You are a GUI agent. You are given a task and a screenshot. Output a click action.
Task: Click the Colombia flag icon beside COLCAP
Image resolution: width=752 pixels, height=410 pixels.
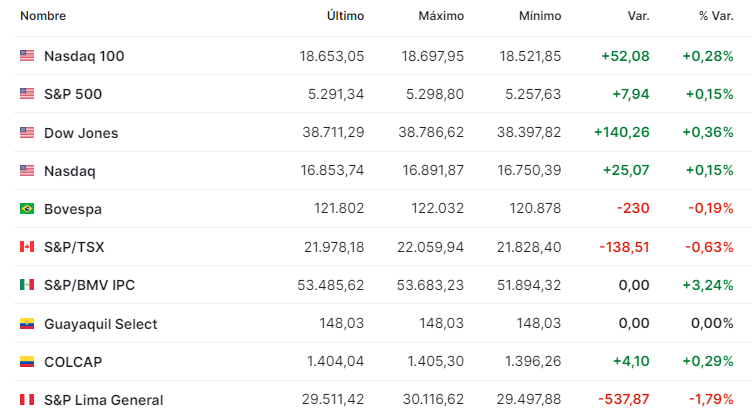pos(27,362)
